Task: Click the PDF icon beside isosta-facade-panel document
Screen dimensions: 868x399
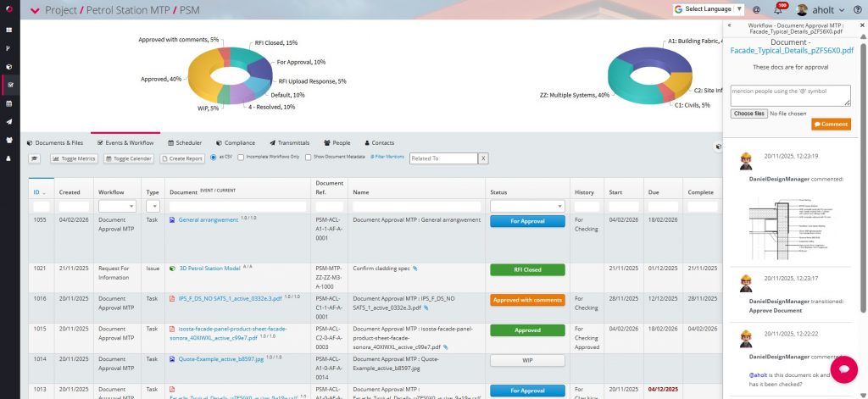Action: pos(172,329)
